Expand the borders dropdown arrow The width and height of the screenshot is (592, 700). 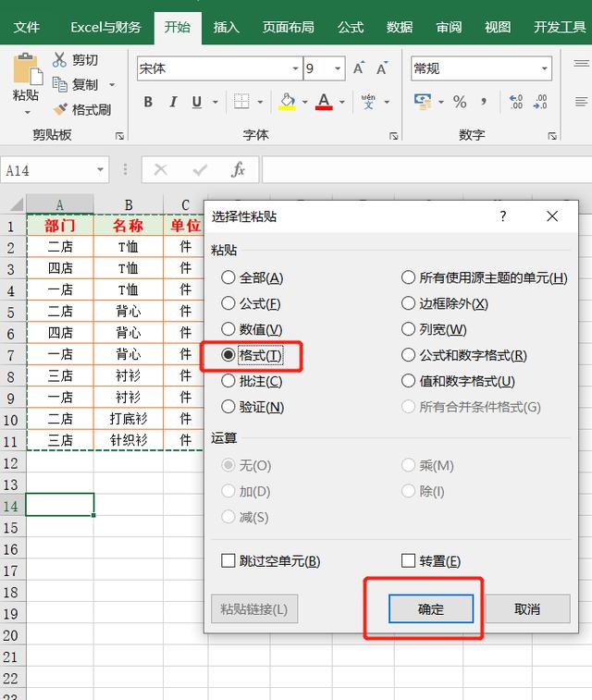pos(260,103)
